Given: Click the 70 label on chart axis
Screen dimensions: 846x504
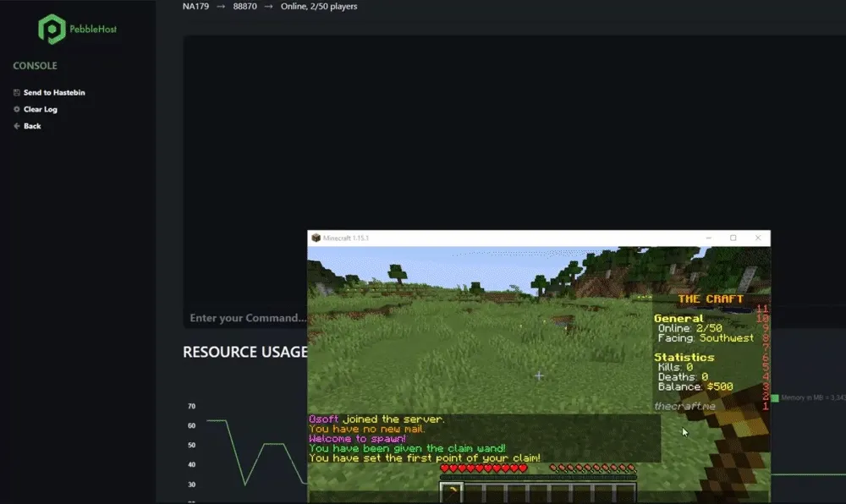Looking at the screenshot, I should 191,407.
